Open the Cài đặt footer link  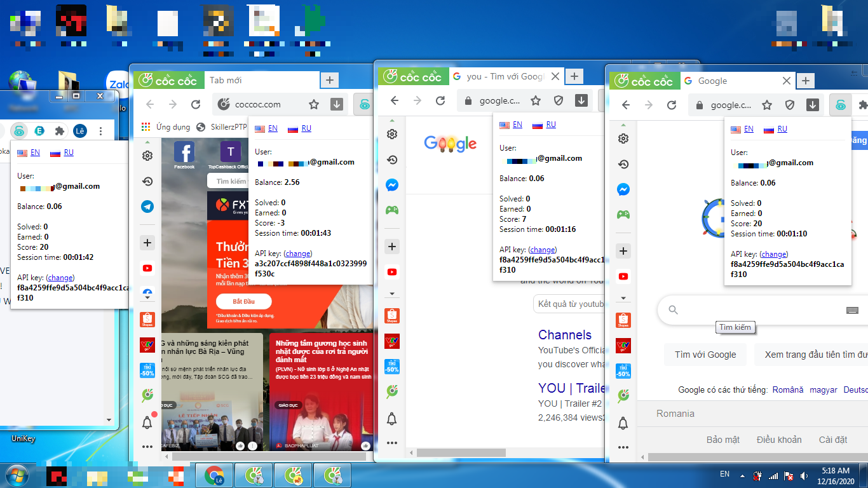coord(833,440)
